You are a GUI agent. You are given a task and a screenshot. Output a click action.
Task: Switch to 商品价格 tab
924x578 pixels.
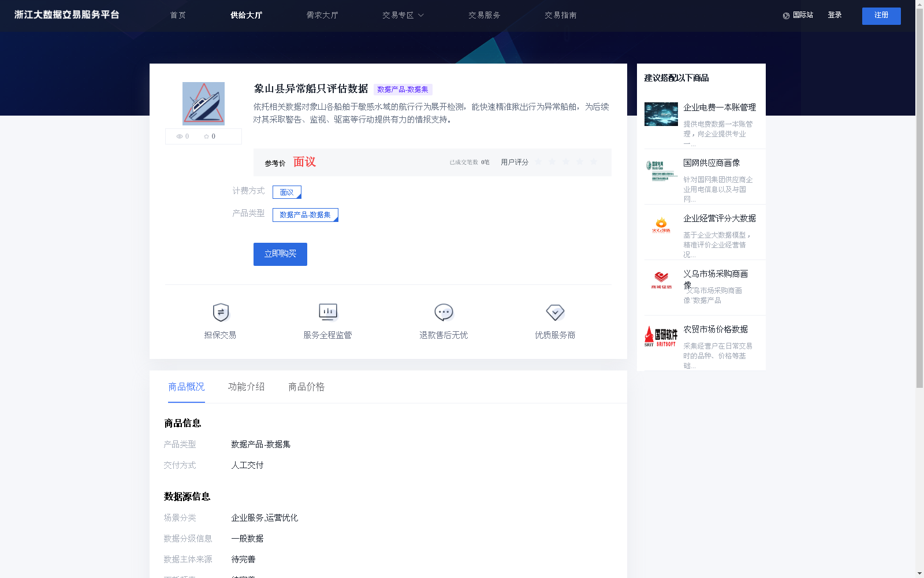pos(307,387)
